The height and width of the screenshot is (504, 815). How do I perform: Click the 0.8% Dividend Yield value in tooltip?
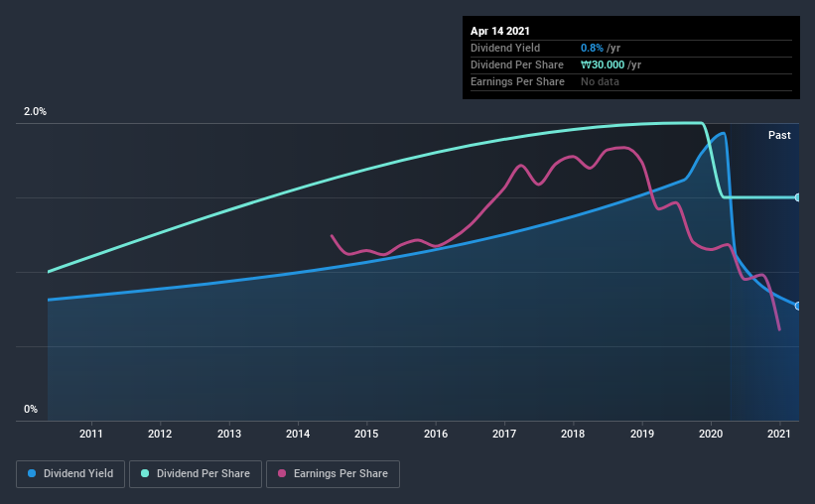coord(592,48)
